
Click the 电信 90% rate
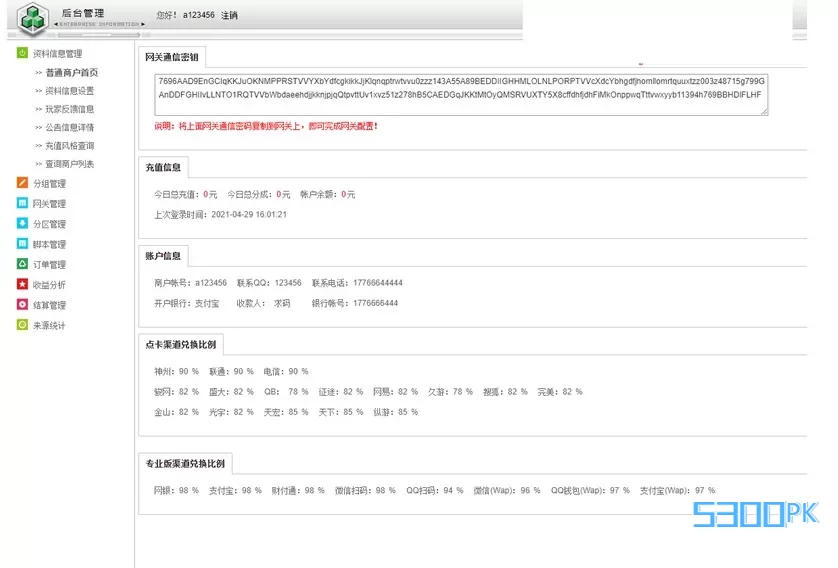click(286, 371)
